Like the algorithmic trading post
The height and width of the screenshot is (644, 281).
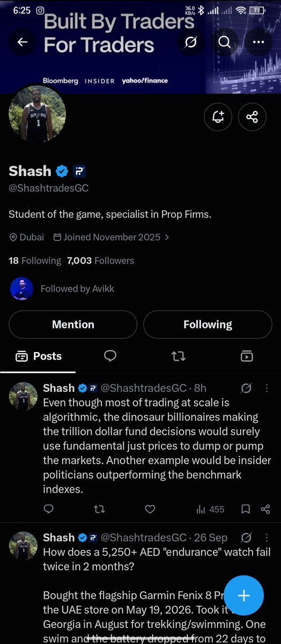point(150,509)
